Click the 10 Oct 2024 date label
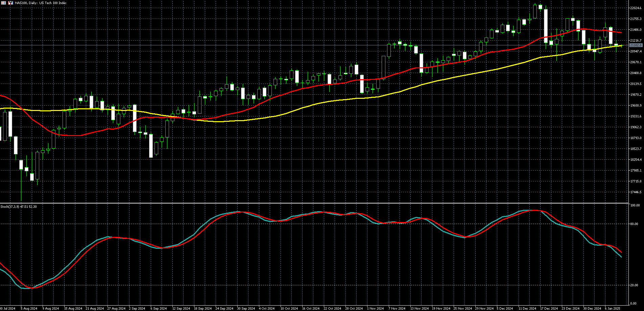The image size is (644, 311). 289,309
